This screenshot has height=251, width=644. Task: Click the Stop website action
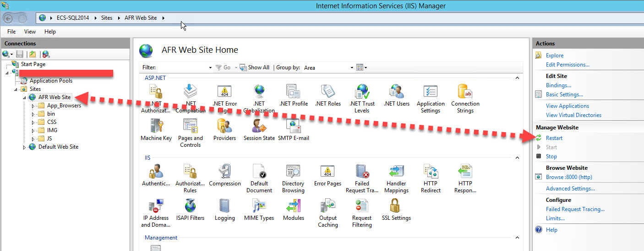551,156
